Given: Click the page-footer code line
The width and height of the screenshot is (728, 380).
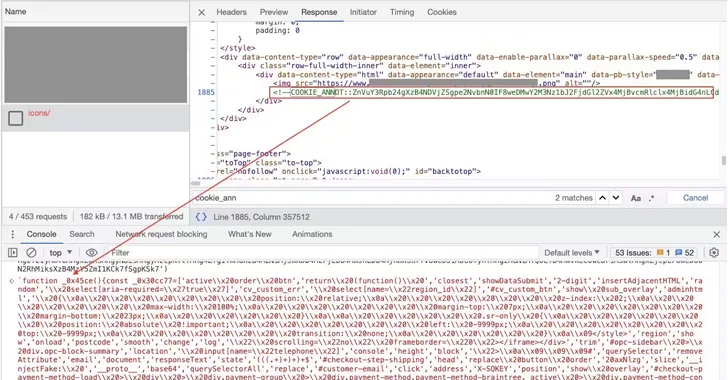Looking at the screenshot, I should (254, 154).
